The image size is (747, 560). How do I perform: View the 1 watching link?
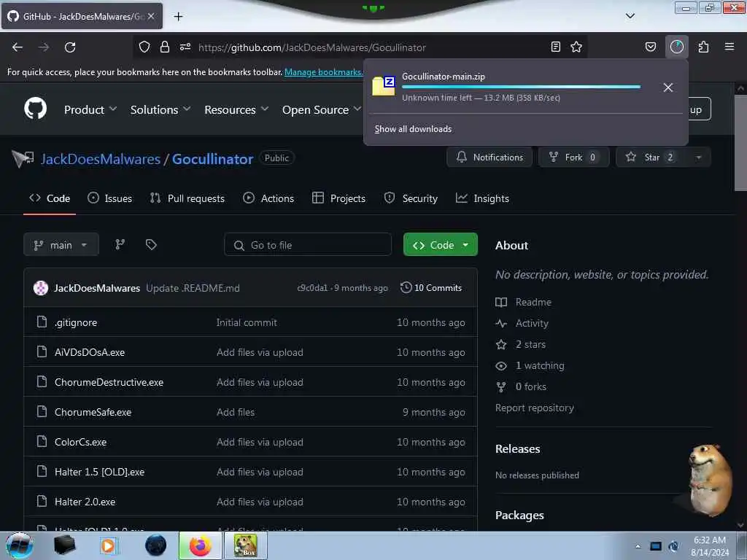pos(530,366)
